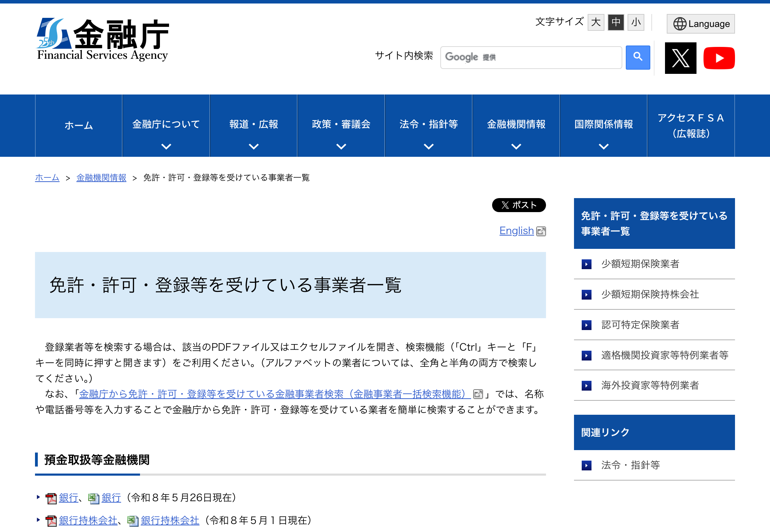Image resolution: width=770 pixels, height=532 pixels.
Task: Click the blue search magnifier button
Action: [x=638, y=57]
